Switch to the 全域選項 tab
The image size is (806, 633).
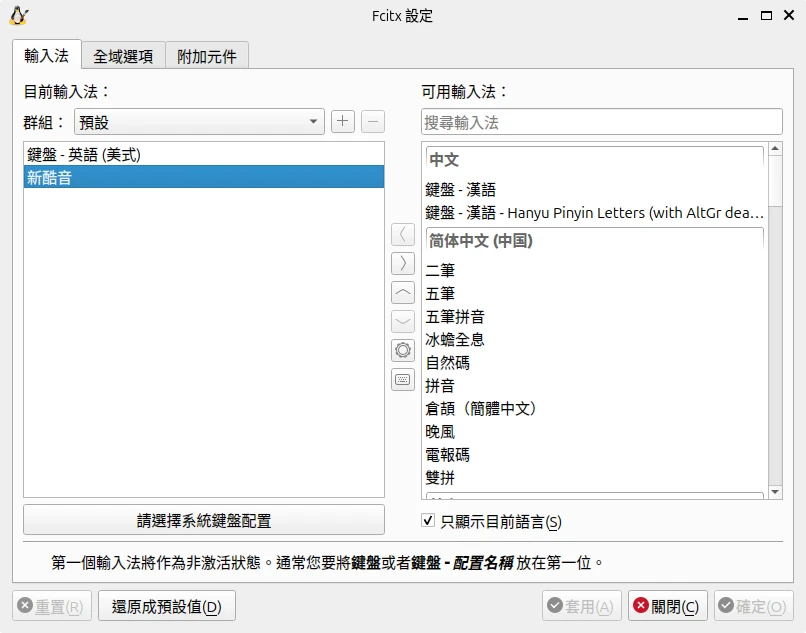click(123, 56)
